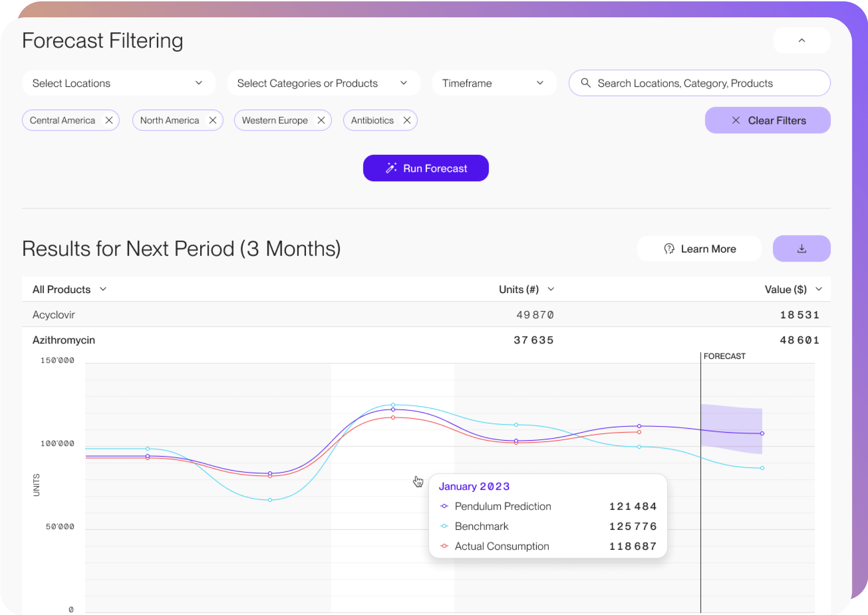868x615 pixels.
Task: Click the Clear Filters button
Action: click(767, 121)
